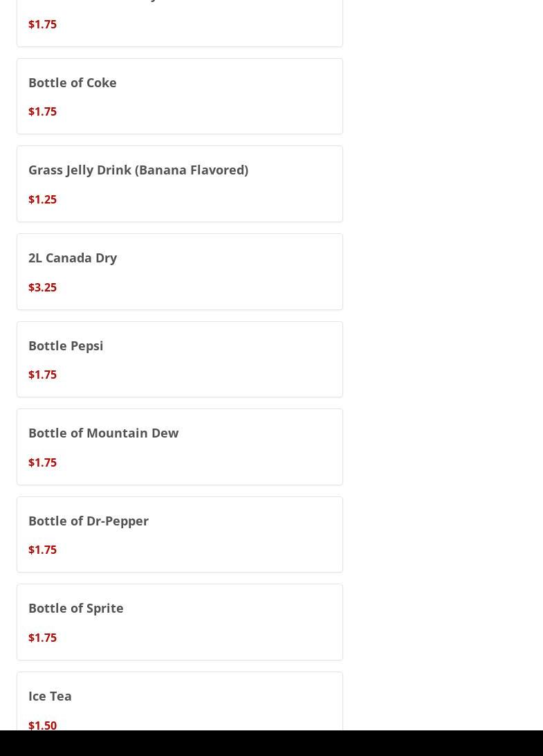Click the $1.75 price under Bottle of Coke

(42, 111)
